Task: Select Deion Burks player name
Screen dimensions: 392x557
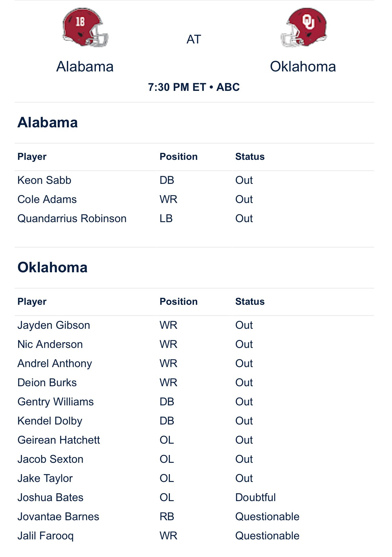Action: tap(47, 383)
